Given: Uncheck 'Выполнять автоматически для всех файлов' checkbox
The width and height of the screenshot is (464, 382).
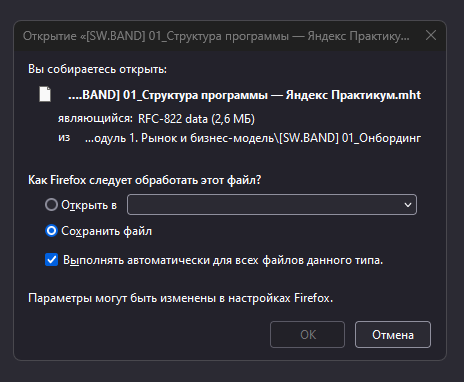Looking at the screenshot, I should click(51, 260).
